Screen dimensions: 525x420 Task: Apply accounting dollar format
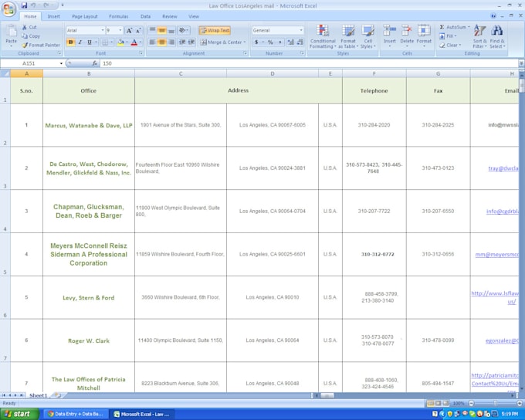pyautogui.click(x=256, y=42)
